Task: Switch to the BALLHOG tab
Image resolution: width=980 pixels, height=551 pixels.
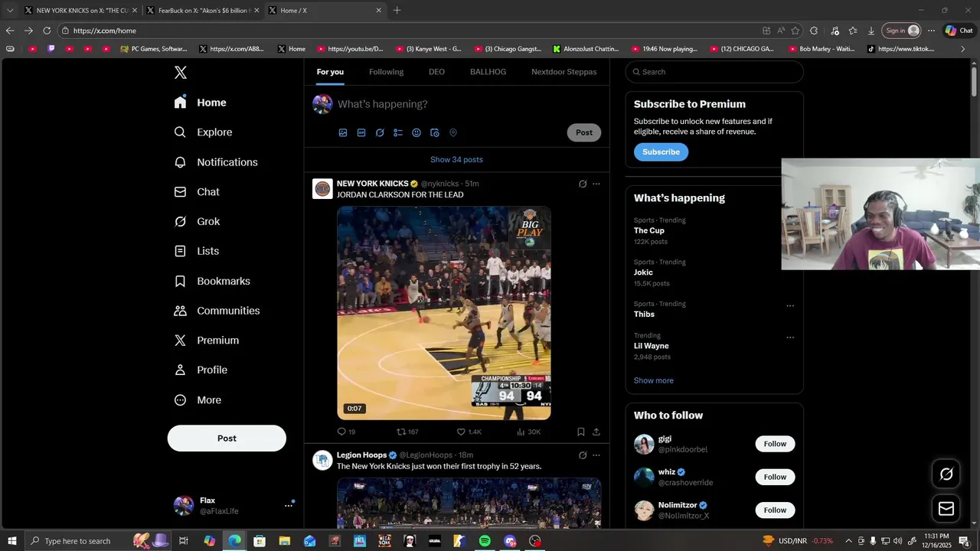Action: (x=488, y=72)
